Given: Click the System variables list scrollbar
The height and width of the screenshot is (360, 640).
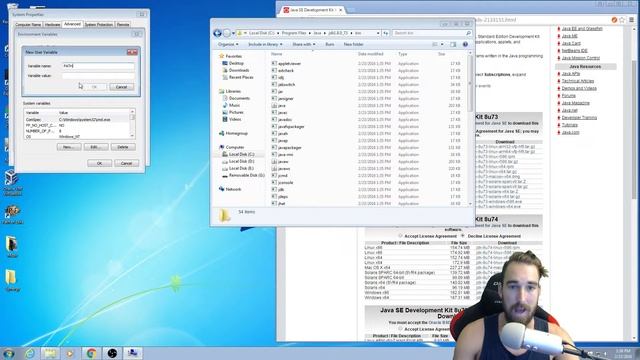Looking at the screenshot, I should tap(132, 124).
